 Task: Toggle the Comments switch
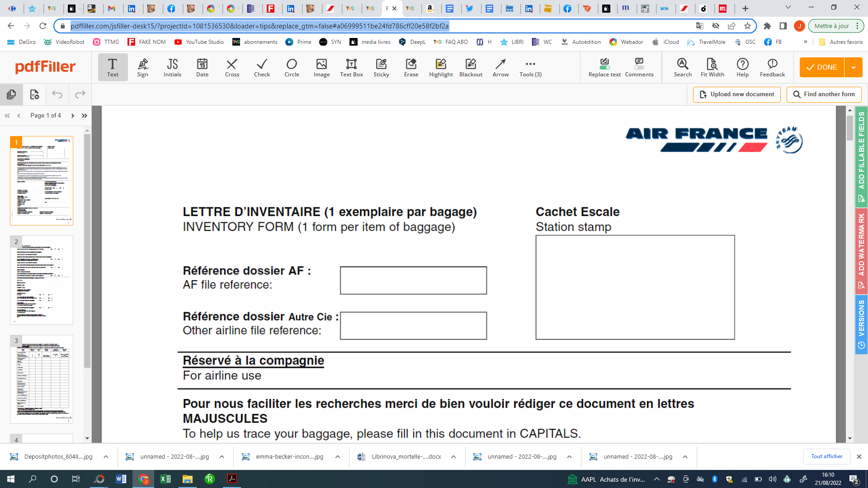tap(639, 67)
